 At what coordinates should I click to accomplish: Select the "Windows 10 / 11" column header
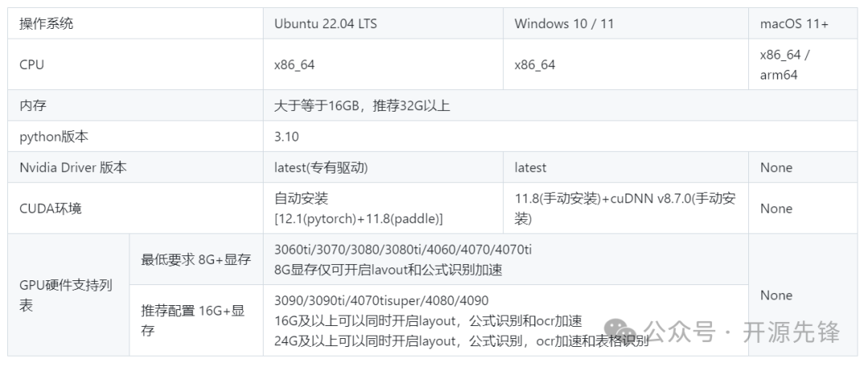coord(563,23)
